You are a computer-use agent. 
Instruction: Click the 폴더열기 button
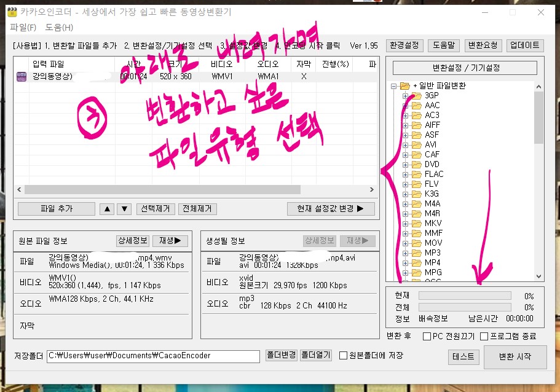(x=316, y=355)
